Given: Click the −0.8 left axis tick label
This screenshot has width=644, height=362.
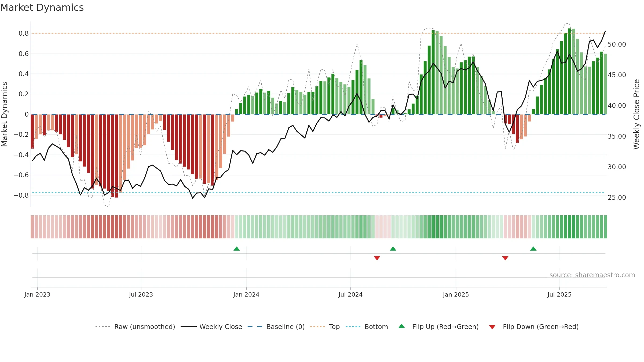Looking at the screenshot, I should click(21, 195).
